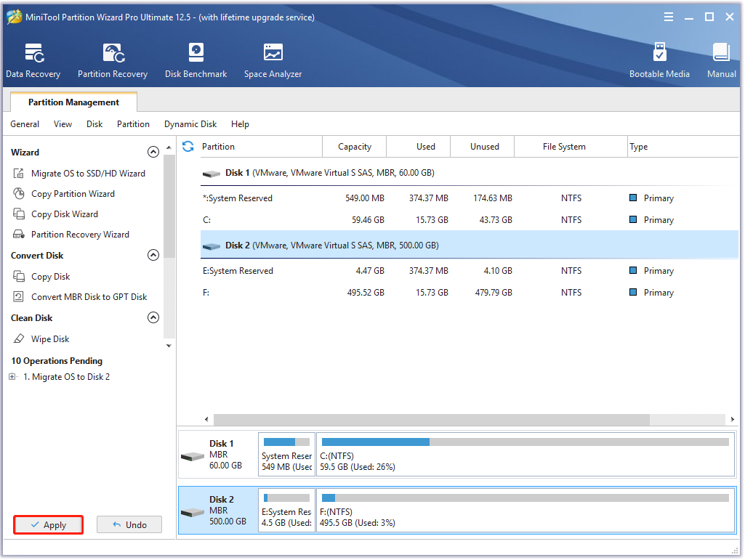Undo the last pending operation
This screenshot has width=745, height=560.
tap(129, 525)
